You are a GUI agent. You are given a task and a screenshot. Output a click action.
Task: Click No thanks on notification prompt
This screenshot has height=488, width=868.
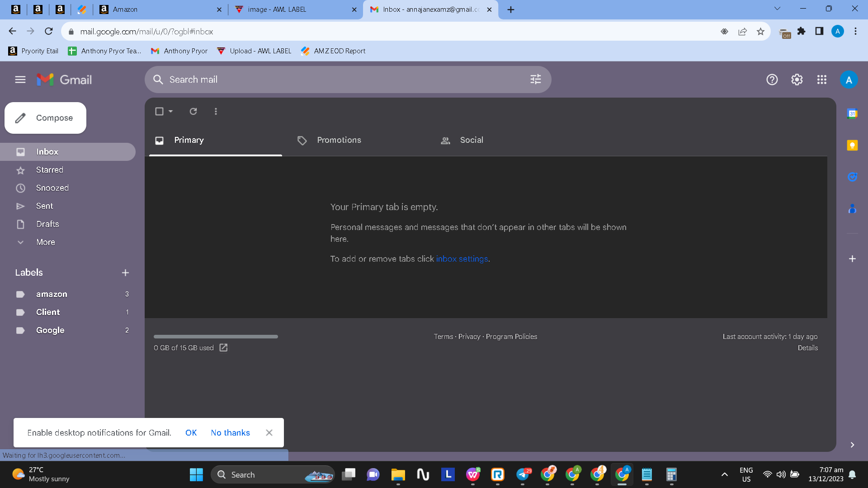coord(230,432)
